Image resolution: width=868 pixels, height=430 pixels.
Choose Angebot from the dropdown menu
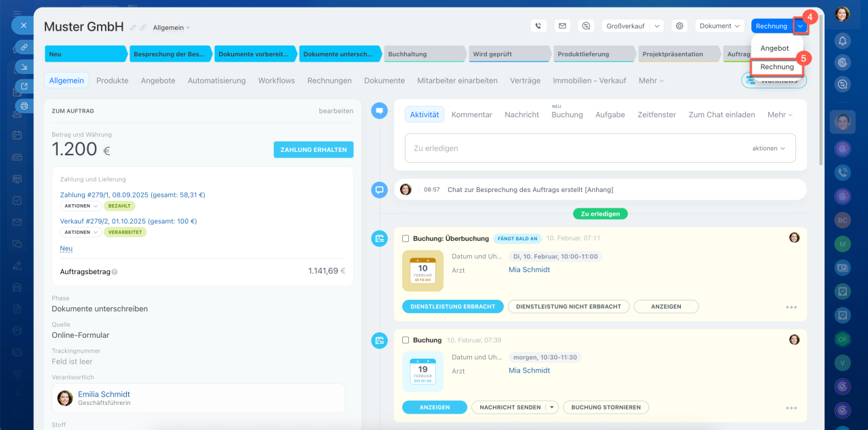774,48
